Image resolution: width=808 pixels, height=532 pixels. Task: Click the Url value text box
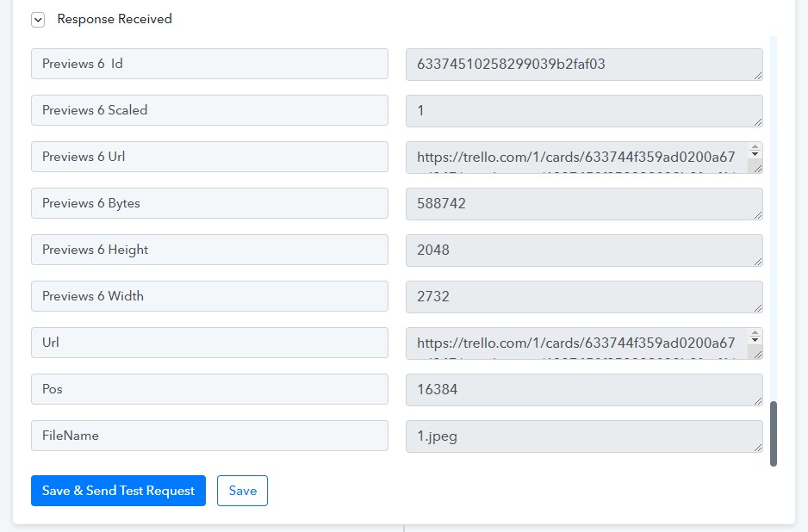[577, 343]
